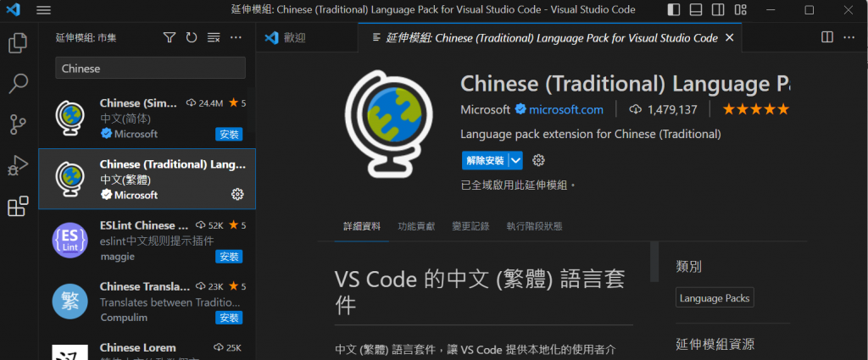Click the 已全域啟用此延伸模組 status text

[x=519, y=186]
